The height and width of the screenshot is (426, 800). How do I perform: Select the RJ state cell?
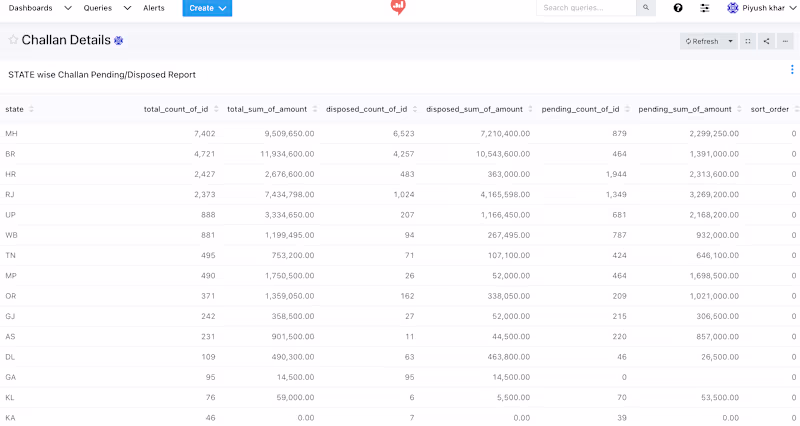coord(10,195)
